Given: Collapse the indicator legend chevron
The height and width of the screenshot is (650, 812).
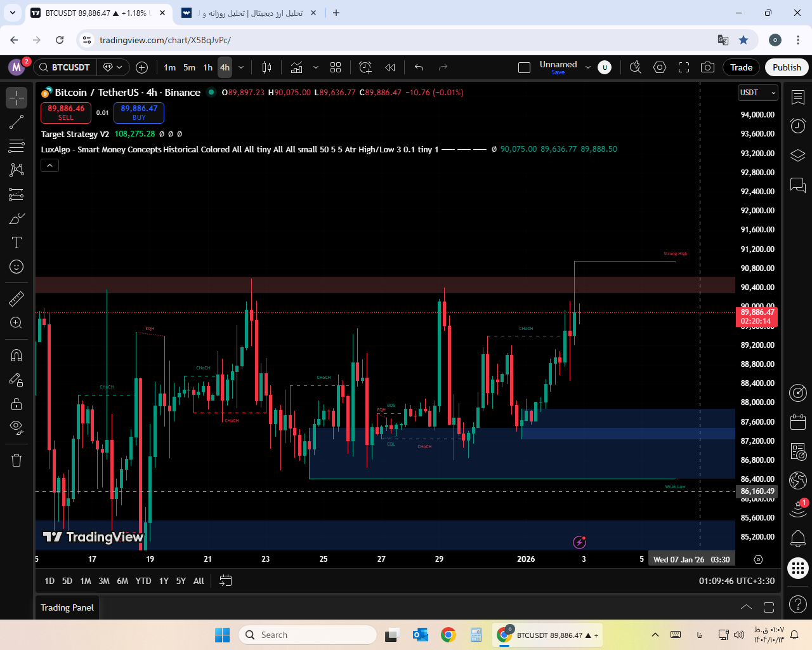Looking at the screenshot, I should (50, 166).
